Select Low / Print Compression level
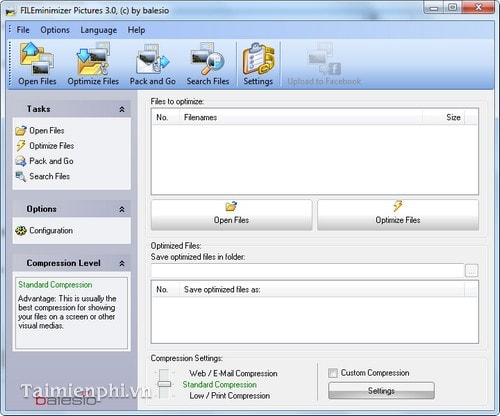The image size is (500, 416). 230,396
